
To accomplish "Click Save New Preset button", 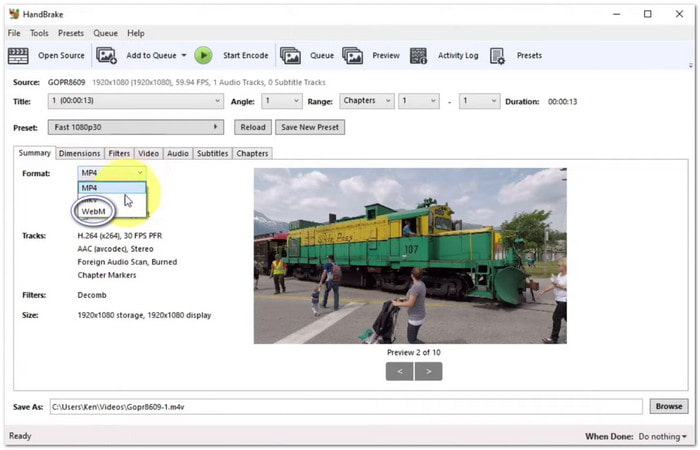I will coord(310,127).
